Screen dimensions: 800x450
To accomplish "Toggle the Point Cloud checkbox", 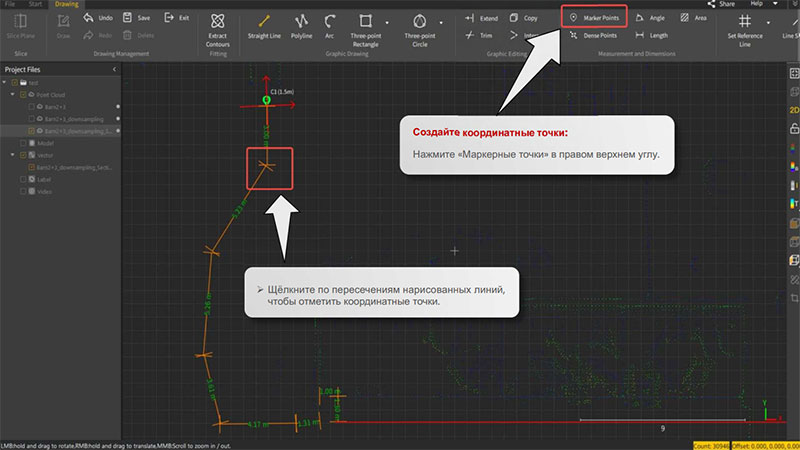I will (x=23, y=95).
